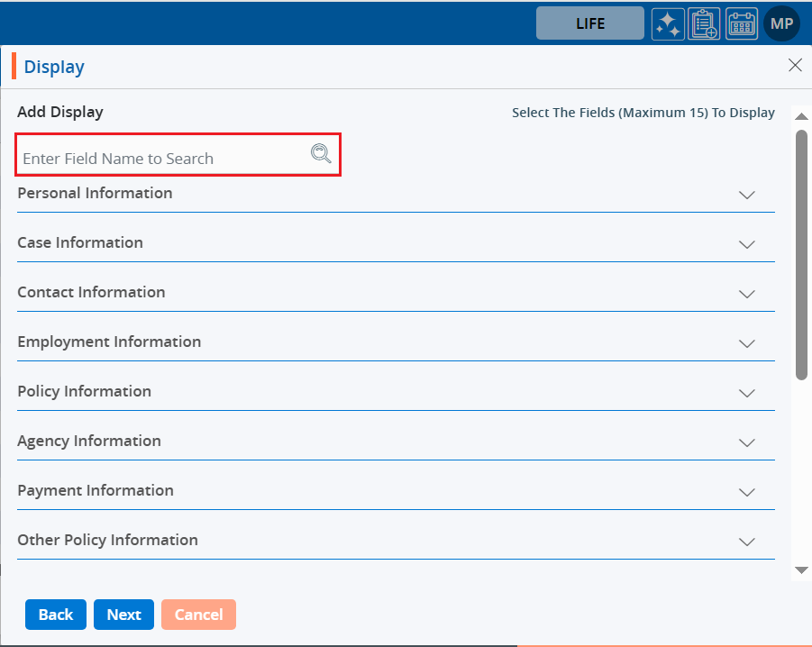Open the Other Policy Information section
This screenshot has height=647, width=812.
pos(746,542)
